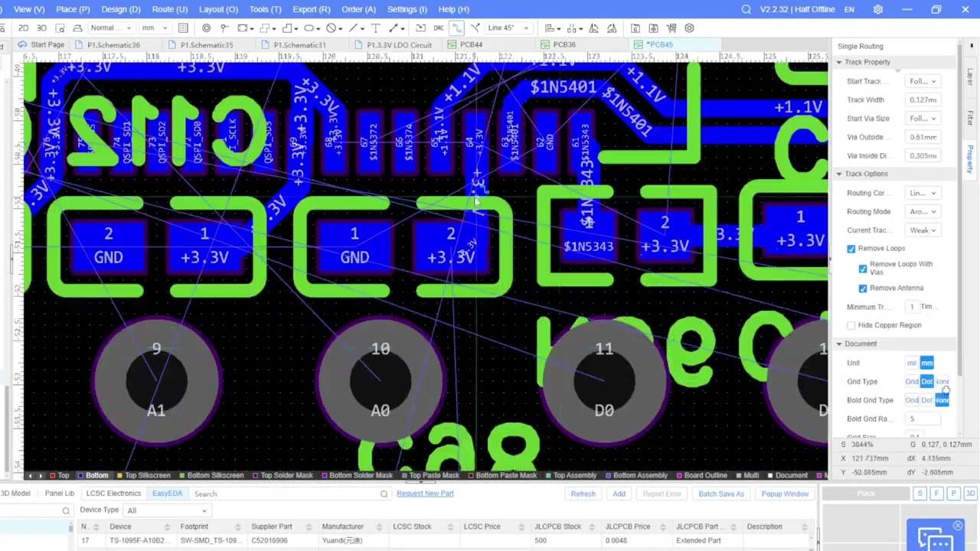980x551 pixels.
Task: Open Device Type All dropdown
Action: tap(166, 510)
